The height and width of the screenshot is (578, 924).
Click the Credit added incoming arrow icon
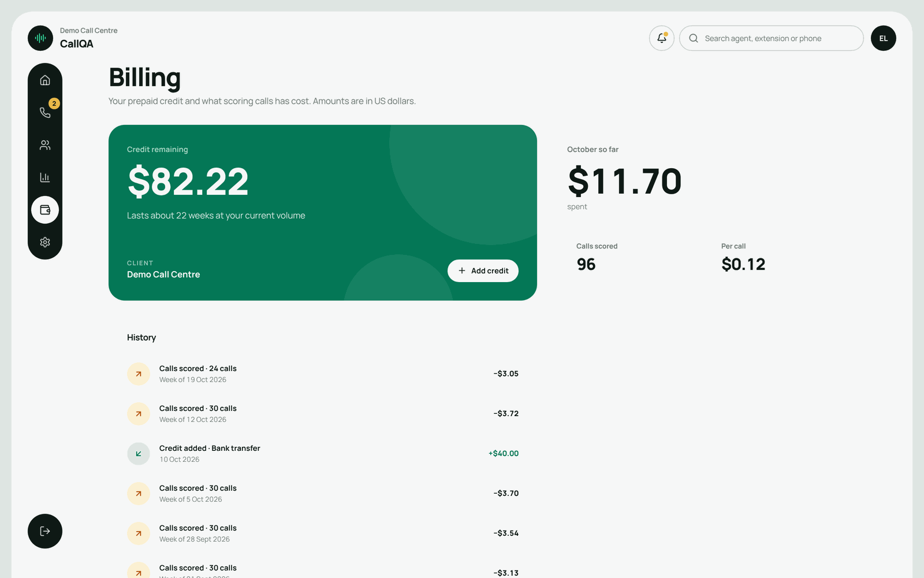point(139,454)
